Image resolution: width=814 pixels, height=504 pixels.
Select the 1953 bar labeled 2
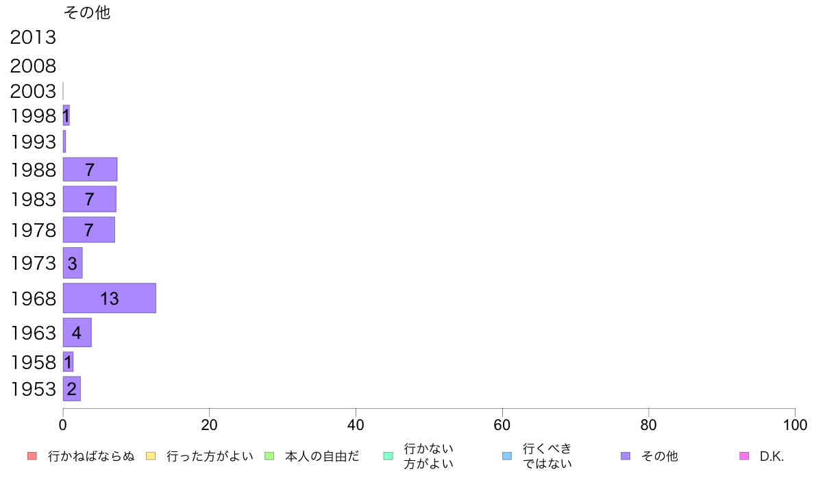click(x=72, y=388)
